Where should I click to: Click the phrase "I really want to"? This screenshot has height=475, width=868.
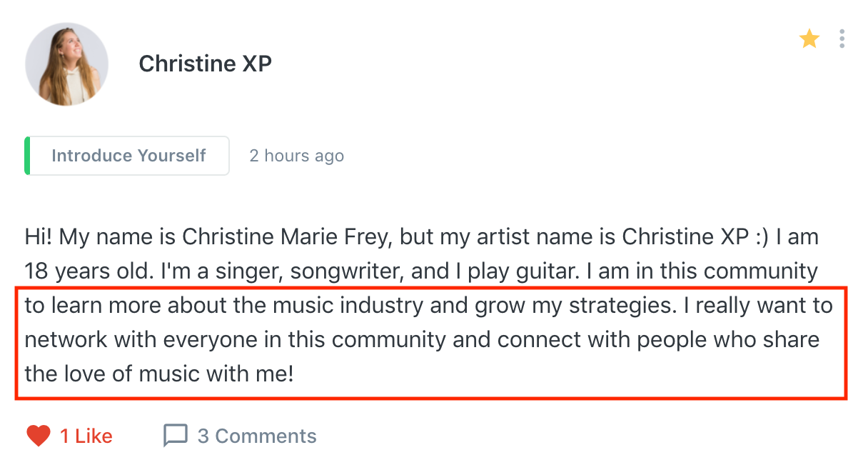(764, 306)
